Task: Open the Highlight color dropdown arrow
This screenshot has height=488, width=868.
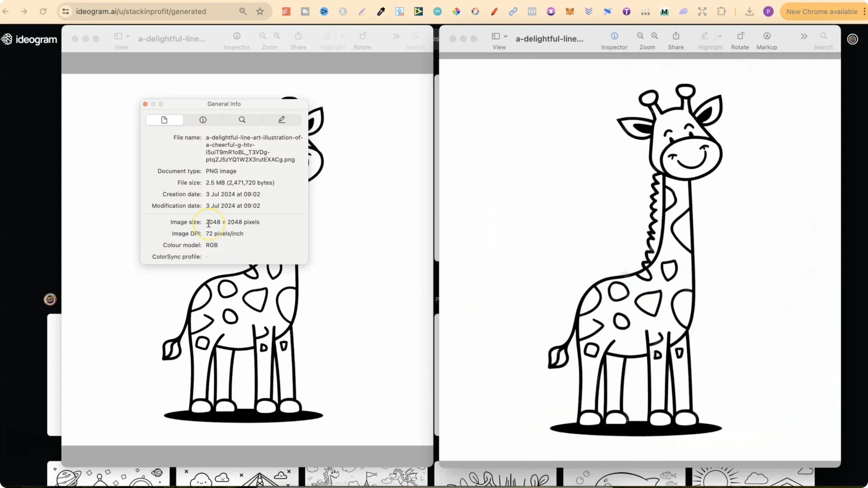Action: [x=342, y=37]
